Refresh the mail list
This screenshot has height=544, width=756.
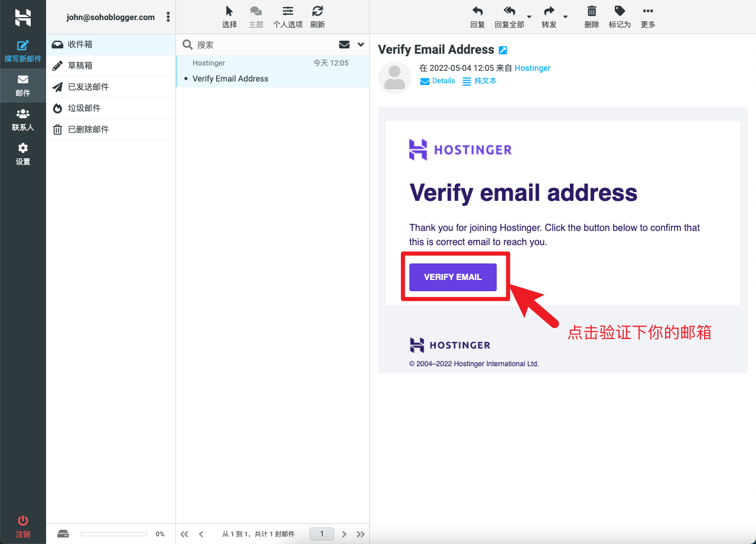click(x=318, y=11)
